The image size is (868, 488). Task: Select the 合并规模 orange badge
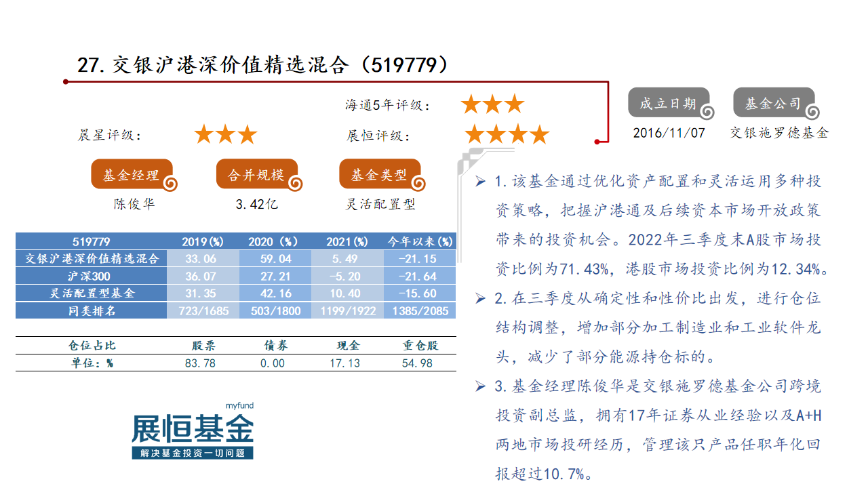[258, 175]
